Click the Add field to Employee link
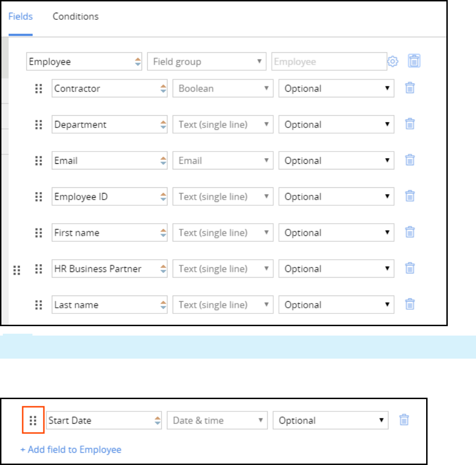 pyautogui.click(x=71, y=449)
